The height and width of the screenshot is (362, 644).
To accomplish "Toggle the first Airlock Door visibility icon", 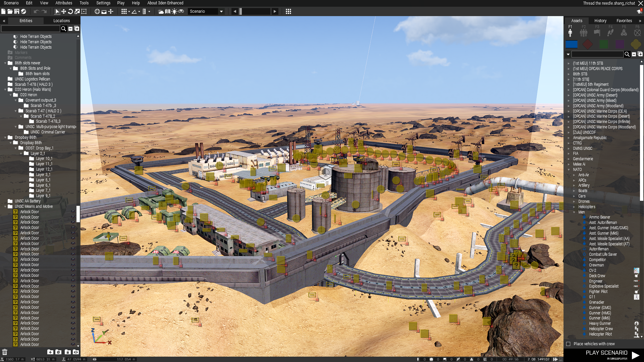I will 73,212.
